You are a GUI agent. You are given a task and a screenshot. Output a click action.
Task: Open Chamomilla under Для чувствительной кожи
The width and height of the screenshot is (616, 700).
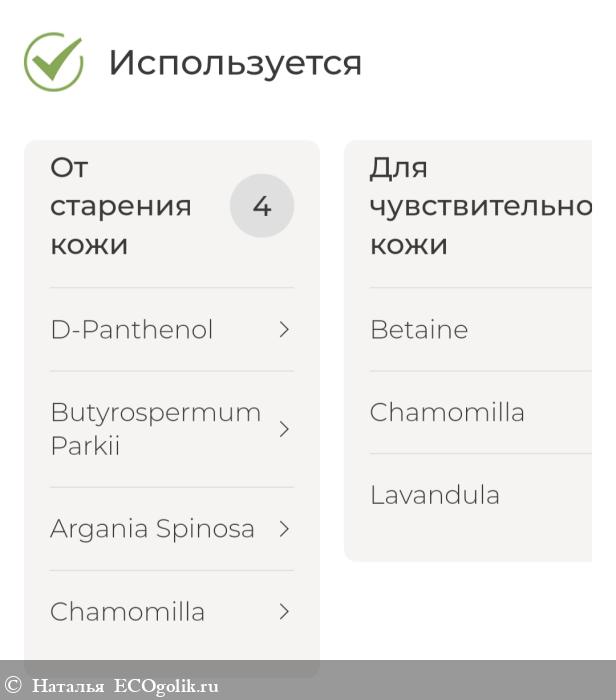coord(447,412)
